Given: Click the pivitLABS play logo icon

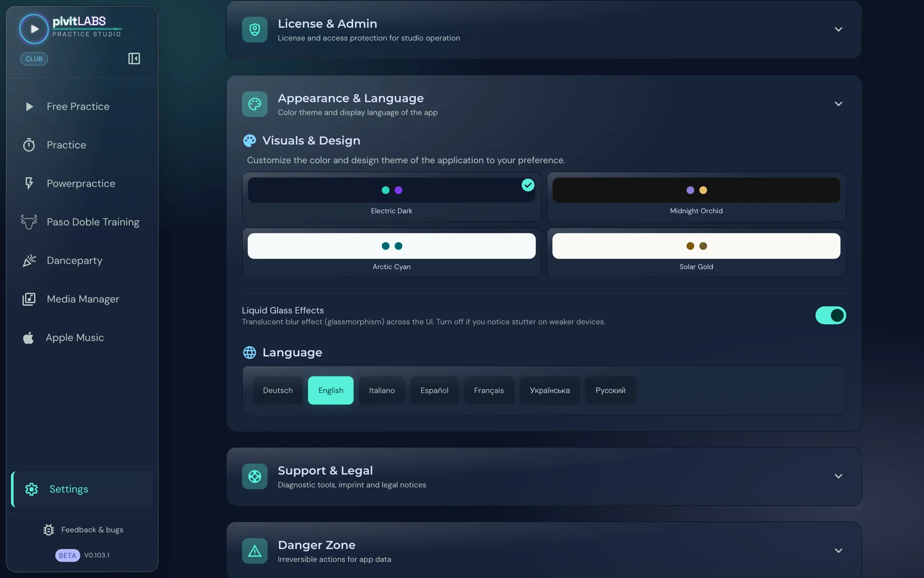Looking at the screenshot, I should click(x=34, y=29).
